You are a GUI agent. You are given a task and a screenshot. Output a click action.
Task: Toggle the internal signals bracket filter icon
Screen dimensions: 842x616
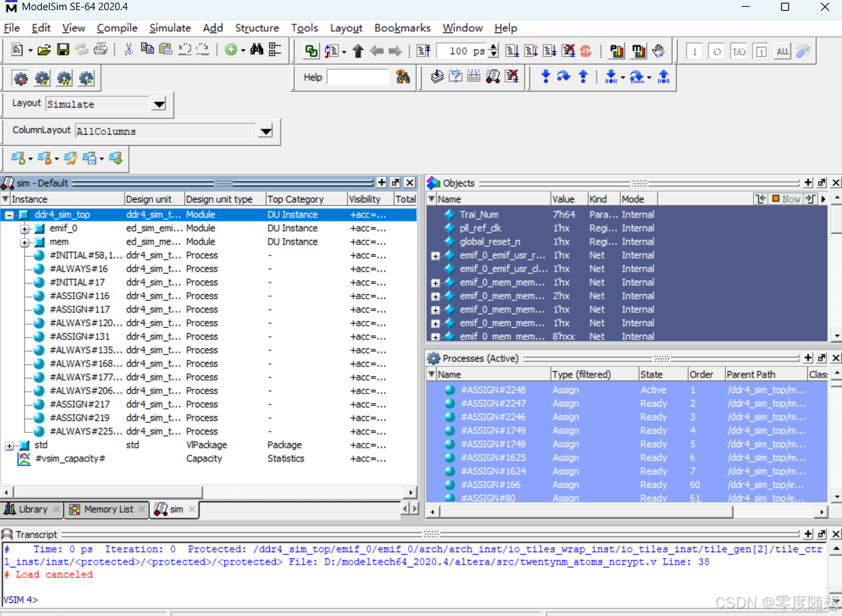[x=761, y=52]
